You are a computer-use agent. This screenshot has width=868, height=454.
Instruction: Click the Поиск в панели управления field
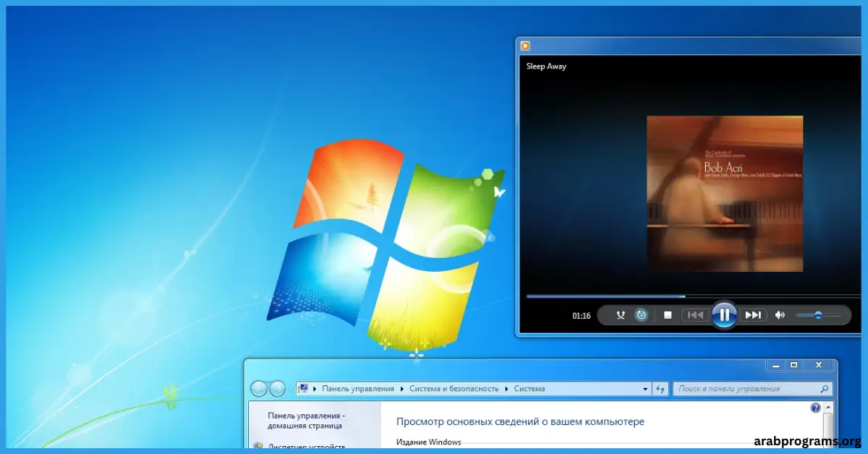746,389
